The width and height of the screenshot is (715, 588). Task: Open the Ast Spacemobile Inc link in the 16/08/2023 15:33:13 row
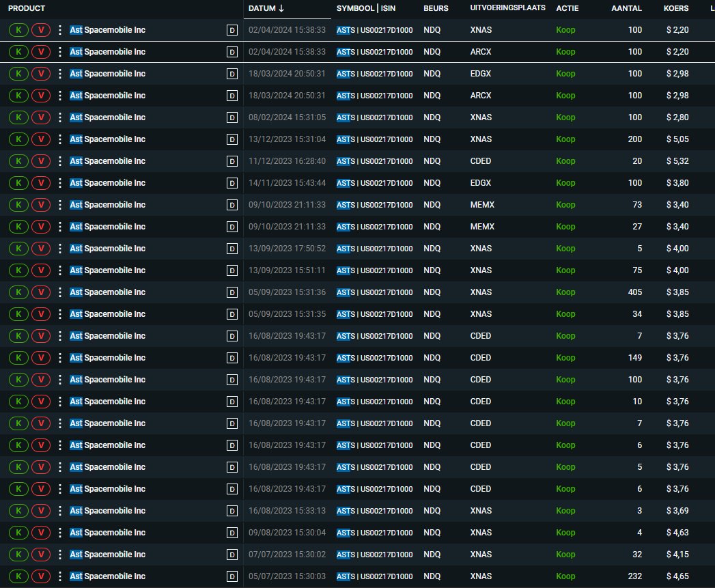point(108,511)
